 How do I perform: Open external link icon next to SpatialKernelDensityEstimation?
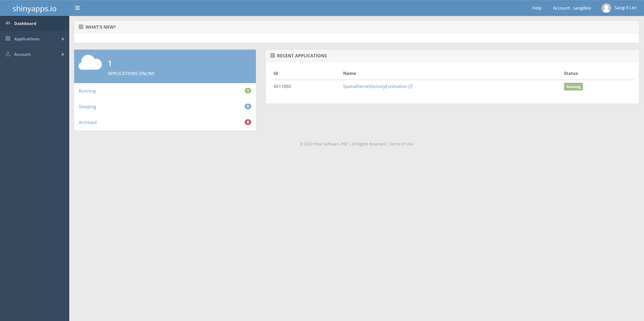point(410,86)
